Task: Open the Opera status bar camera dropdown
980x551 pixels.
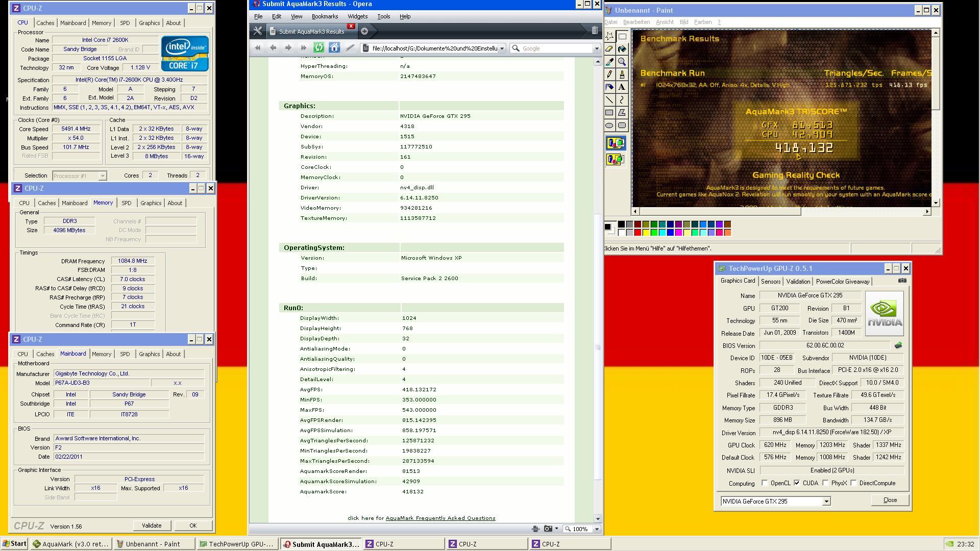Action: pyautogui.click(x=556, y=529)
